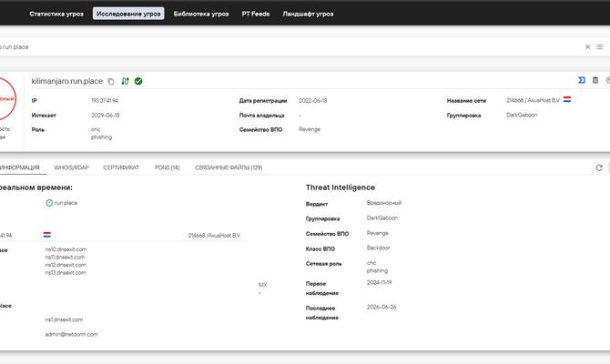Go to PT Feeds
This screenshot has height=364, width=610.
(x=256, y=14)
